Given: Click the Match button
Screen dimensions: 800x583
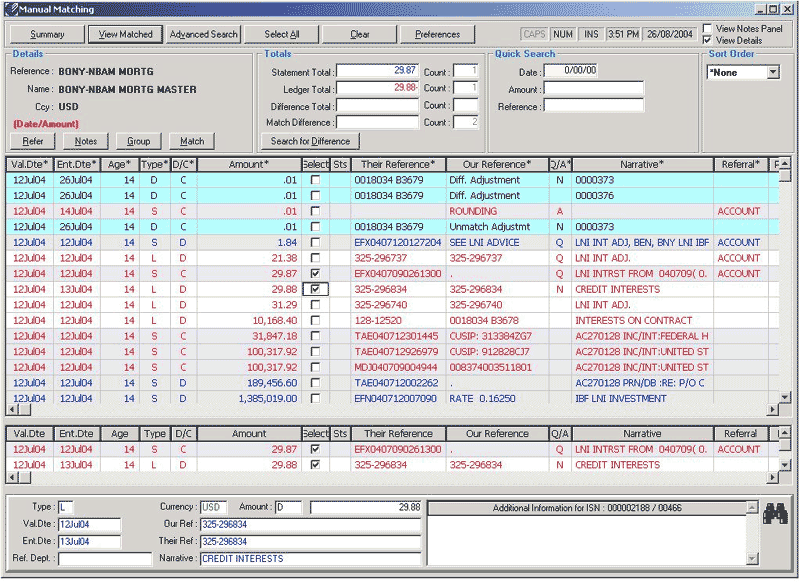Looking at the screenshot, I should [192, 142].
